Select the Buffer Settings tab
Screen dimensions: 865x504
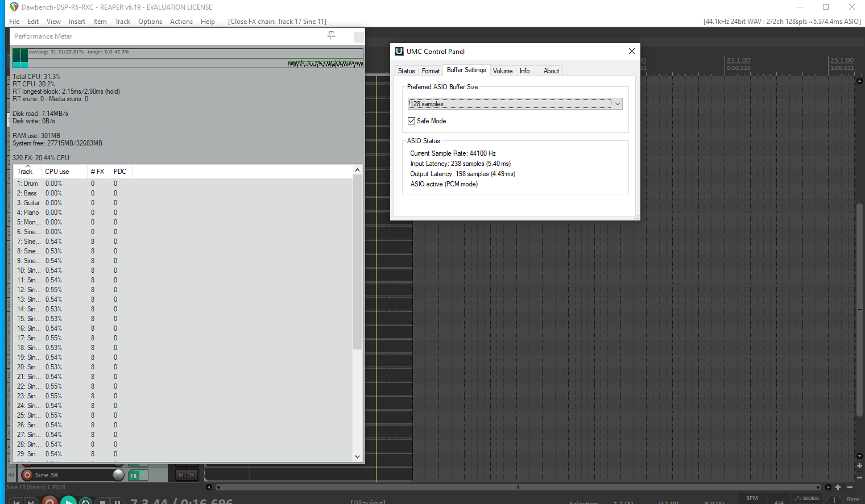(x=466, y=70)
